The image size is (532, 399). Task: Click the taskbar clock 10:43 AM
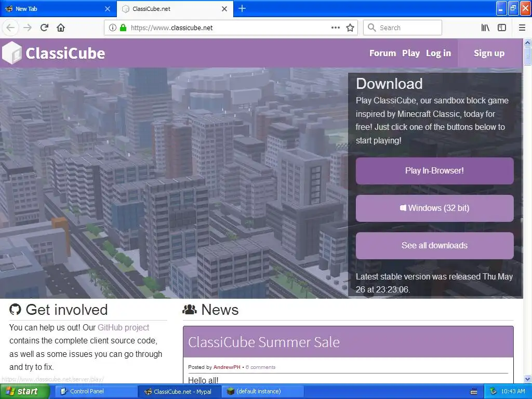coord(513,391)
